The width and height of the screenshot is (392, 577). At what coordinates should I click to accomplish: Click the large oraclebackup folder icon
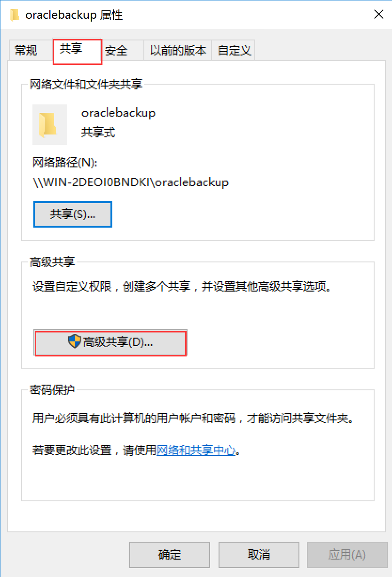click(50, 125)
